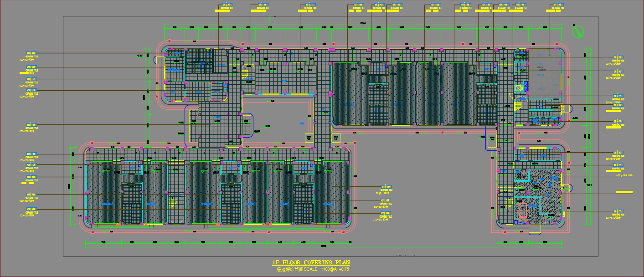Click the rightmost ceramic tile tag along top
The width and height of the screenshot is (644, 277).
tap(558, 6)
